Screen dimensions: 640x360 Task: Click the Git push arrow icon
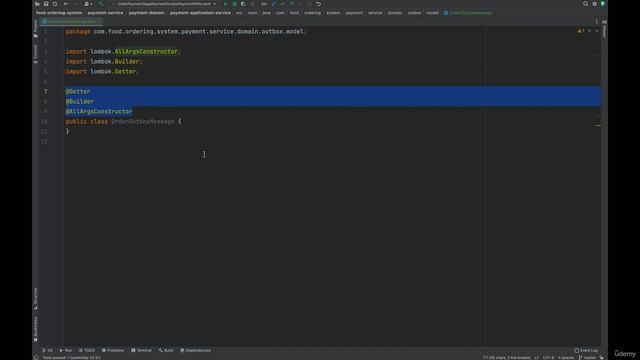click(x=292, y=4)
